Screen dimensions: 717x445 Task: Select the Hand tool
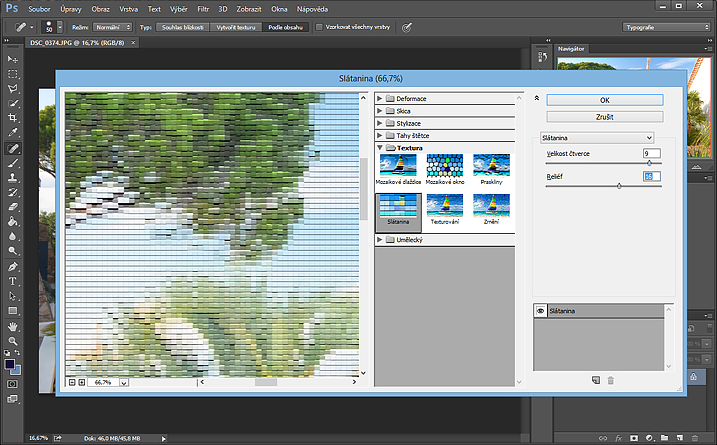12,327
